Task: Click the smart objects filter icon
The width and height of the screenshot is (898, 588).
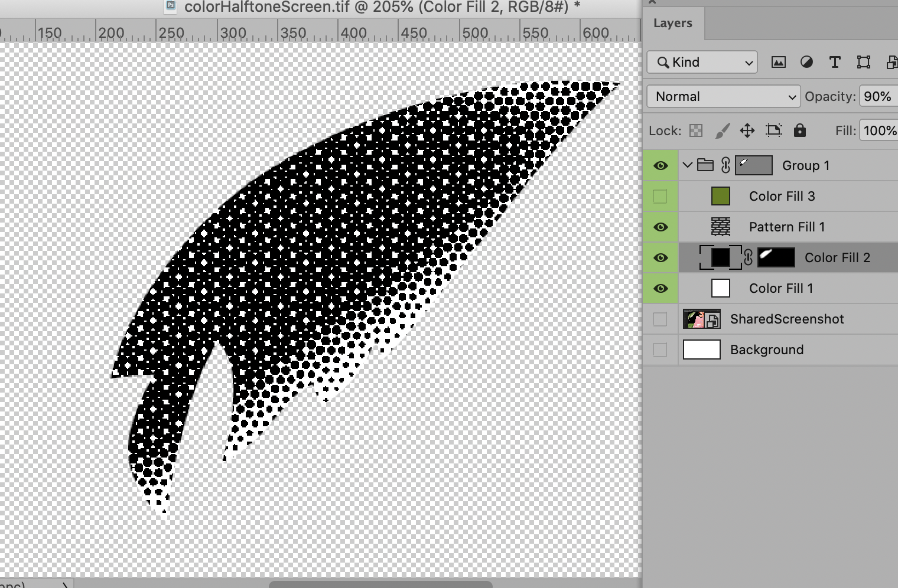Action: click(x=892, y=62)
